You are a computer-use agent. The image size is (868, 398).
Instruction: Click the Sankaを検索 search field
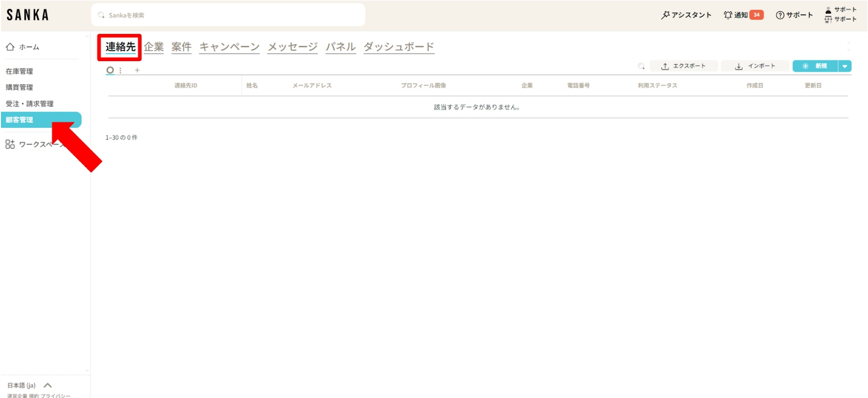228,15
